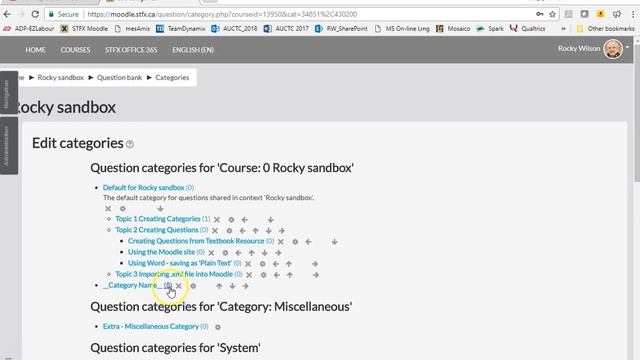Open the COURSES menu

(x=75, y=50)
